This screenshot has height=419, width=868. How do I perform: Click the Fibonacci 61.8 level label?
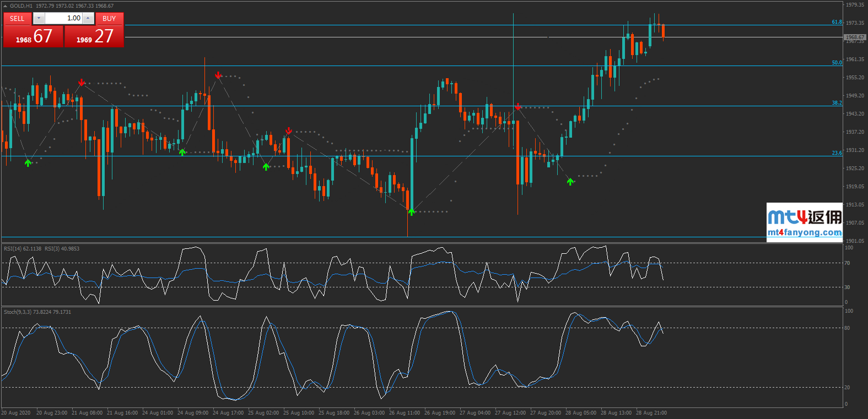tap(837, 23)
